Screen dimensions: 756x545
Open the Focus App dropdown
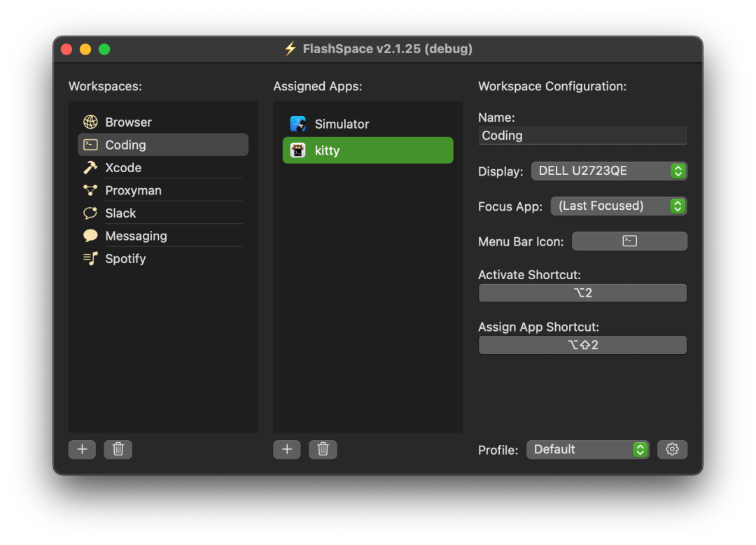pyautogui.click(x=618, y=206)
